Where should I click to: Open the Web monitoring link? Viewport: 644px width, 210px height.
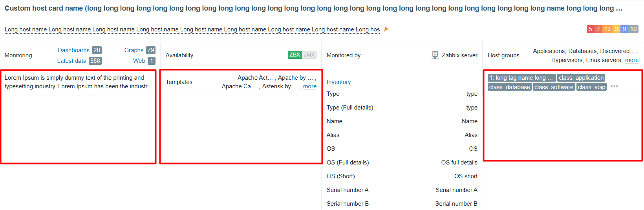(139, 61)
